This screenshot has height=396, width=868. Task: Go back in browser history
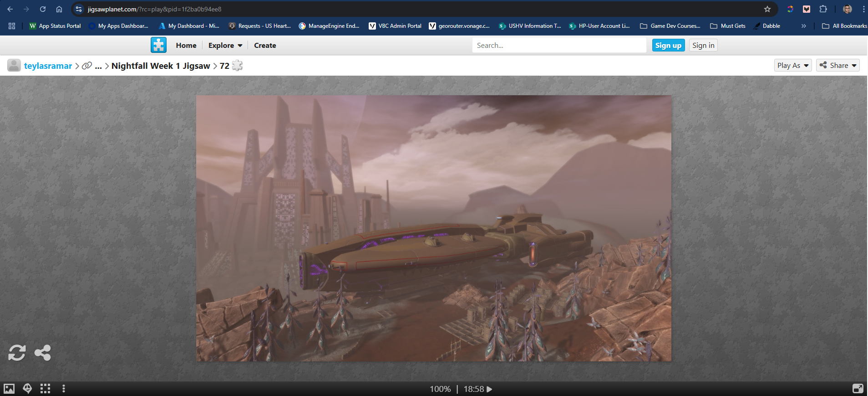point(10,9)
